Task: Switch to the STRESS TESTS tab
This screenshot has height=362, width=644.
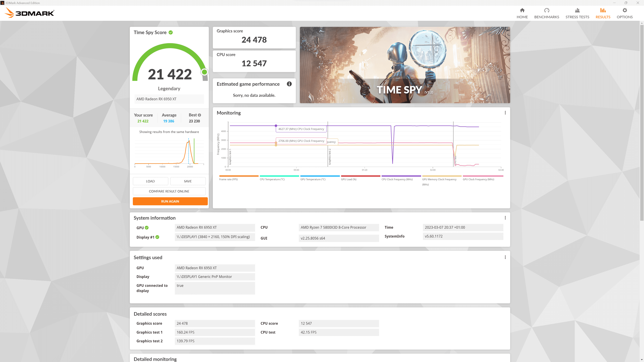Action: point(577,13)
